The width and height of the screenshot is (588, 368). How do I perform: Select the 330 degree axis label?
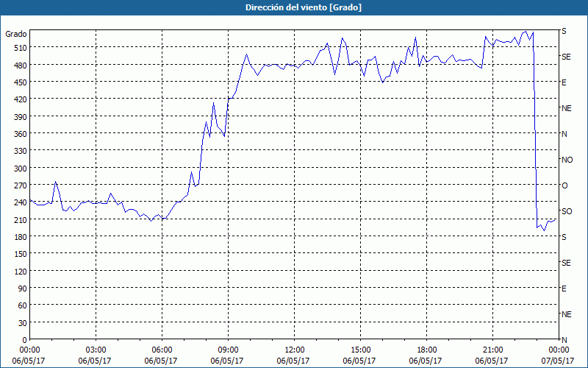21,151
